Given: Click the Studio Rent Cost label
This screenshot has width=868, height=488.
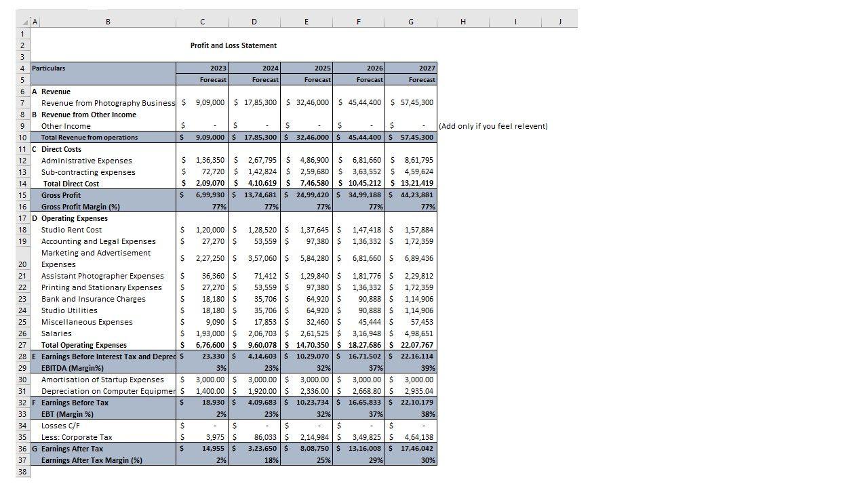Looking at the screenshot, I should [71, 230].
